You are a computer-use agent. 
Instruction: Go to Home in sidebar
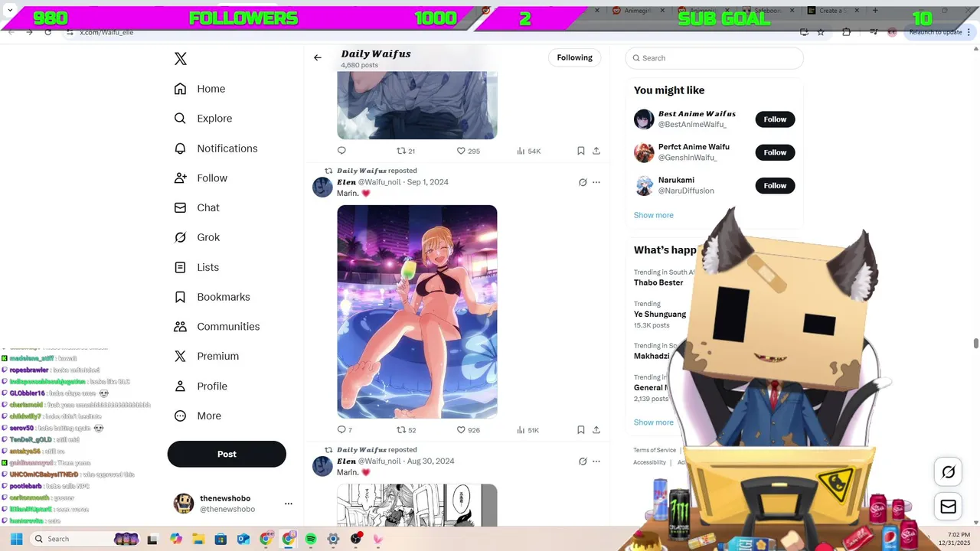click(200, 89)
